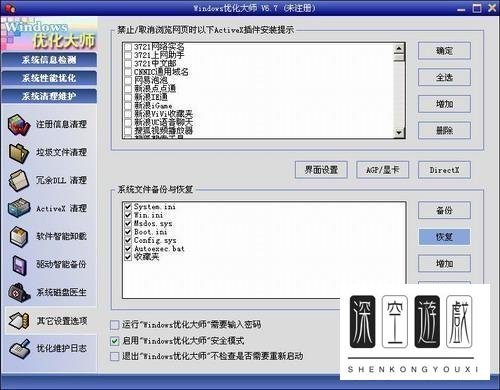Click the ActiveX list scroll-down arrow
Screen dimensions: 500x390
coord(399,132)
